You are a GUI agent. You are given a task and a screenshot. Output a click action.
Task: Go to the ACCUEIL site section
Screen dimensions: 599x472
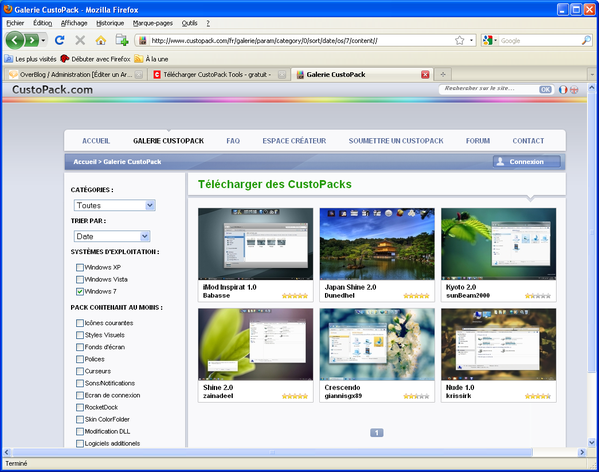[96, 141]
